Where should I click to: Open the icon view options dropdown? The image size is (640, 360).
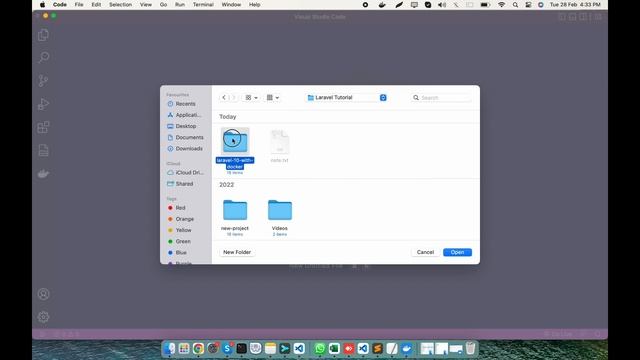pyautogui.click(x=251, y=98)
